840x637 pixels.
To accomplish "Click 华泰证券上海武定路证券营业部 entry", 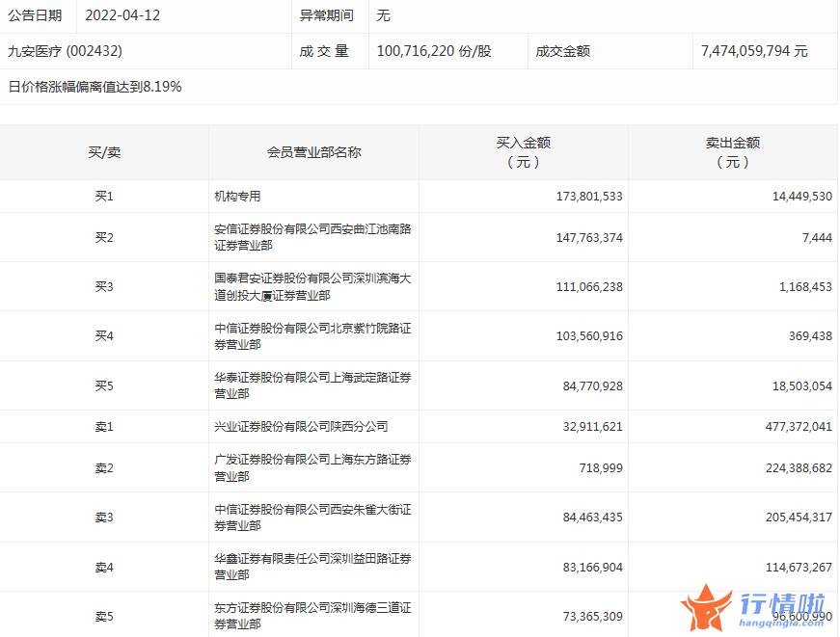I will (312, 385).
